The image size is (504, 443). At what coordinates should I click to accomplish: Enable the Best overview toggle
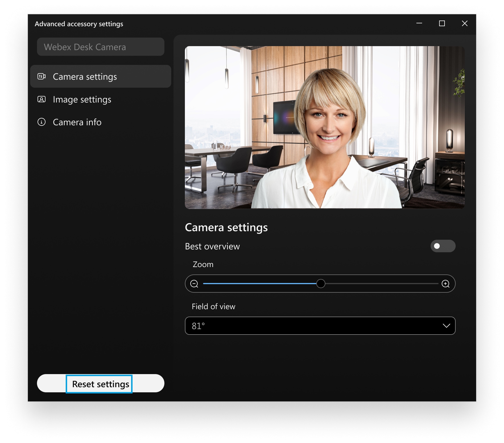click(x=443, y=246)
